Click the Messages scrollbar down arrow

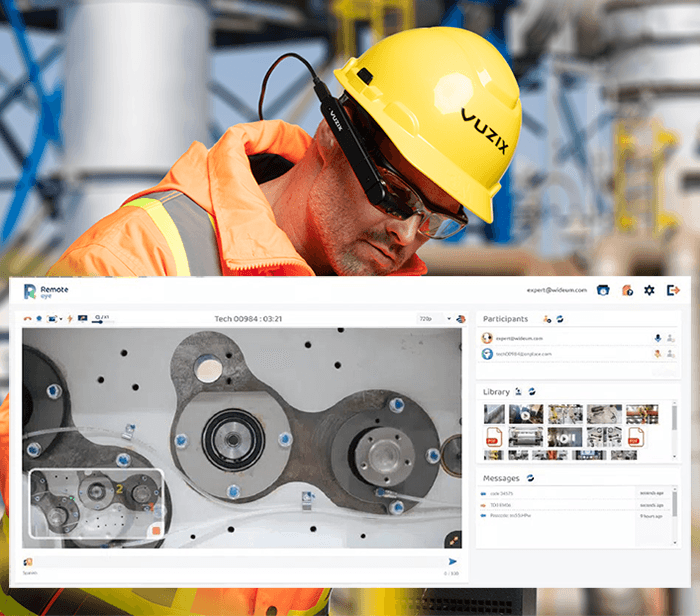(x=675, y=543)
